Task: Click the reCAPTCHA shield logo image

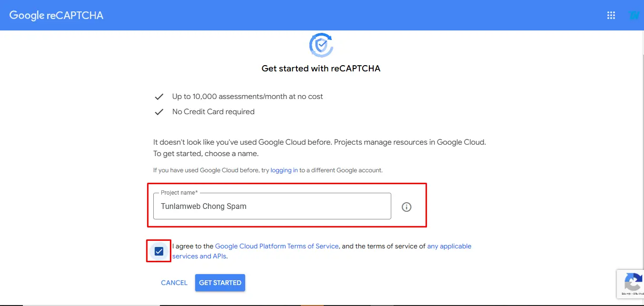Action: click(321, 46)
